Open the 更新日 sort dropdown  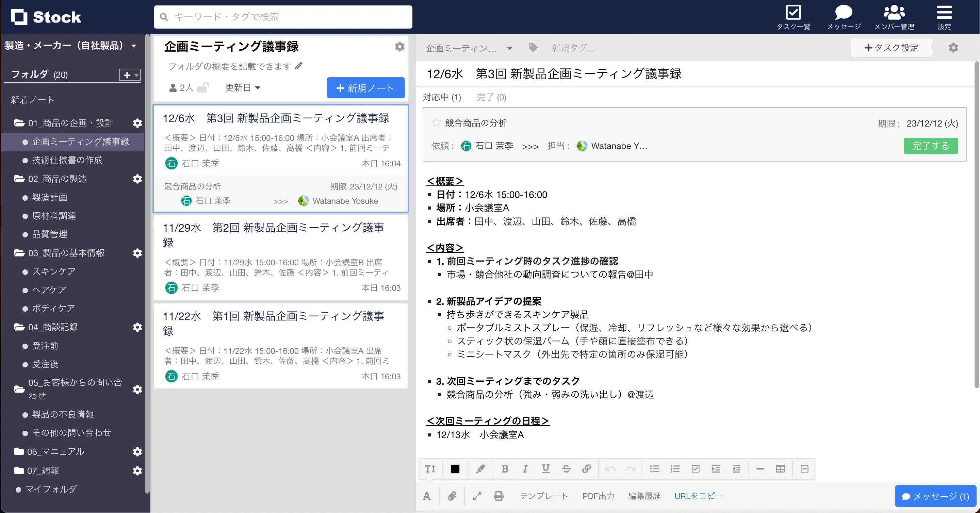(x=243, y=87)
